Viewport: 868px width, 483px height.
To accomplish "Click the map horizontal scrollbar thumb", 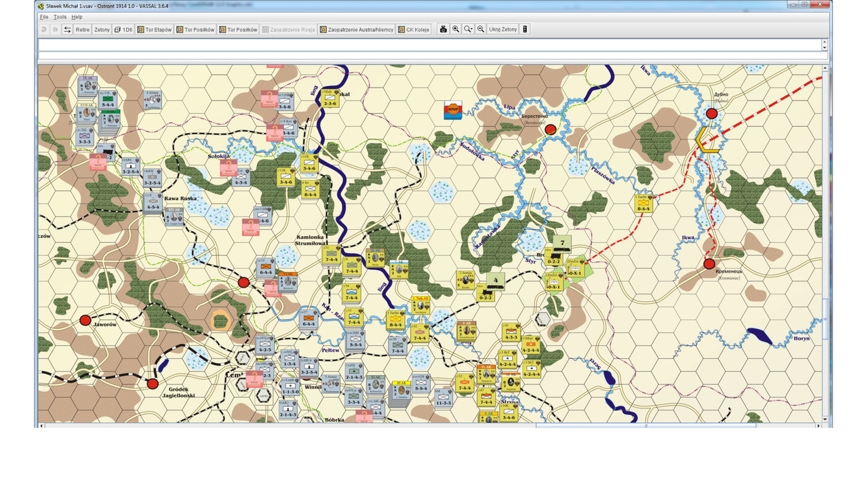I will 646,425.
